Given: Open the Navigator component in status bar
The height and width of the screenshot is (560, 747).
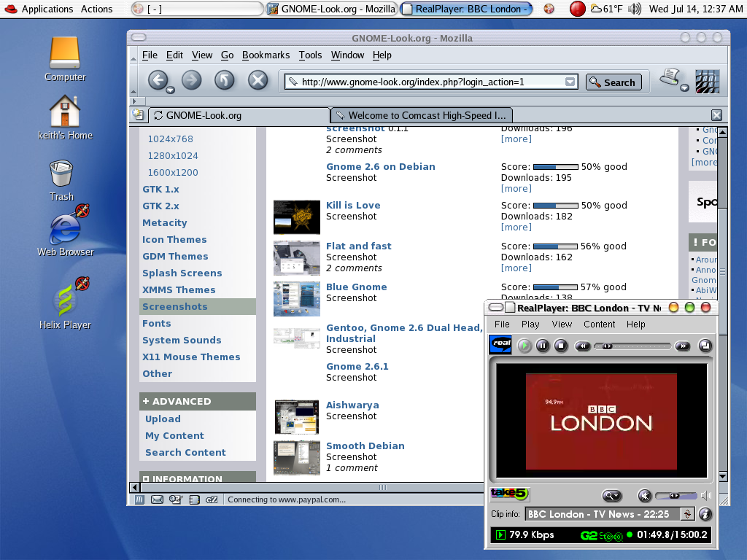Looking at the screenshot, I should pyautogui.click(x=139, y=499).
